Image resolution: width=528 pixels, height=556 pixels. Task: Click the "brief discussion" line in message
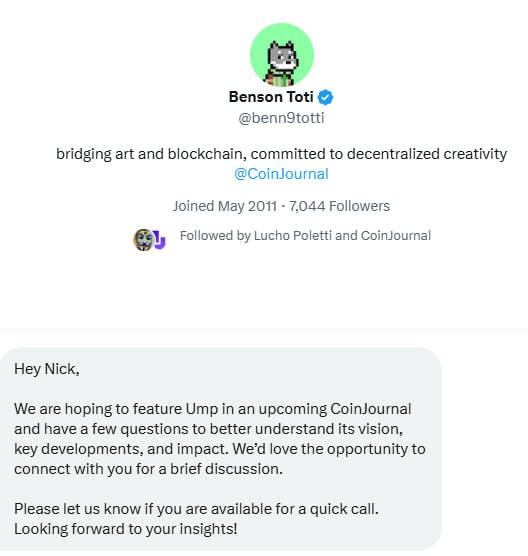tap(148, 469)
